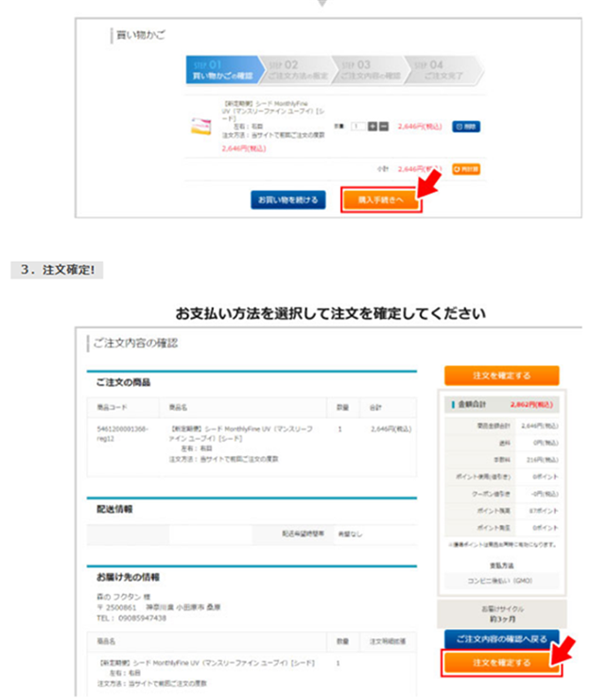Decrease quantity with the minus button
590x700 pixels.
tap(384, 125)
